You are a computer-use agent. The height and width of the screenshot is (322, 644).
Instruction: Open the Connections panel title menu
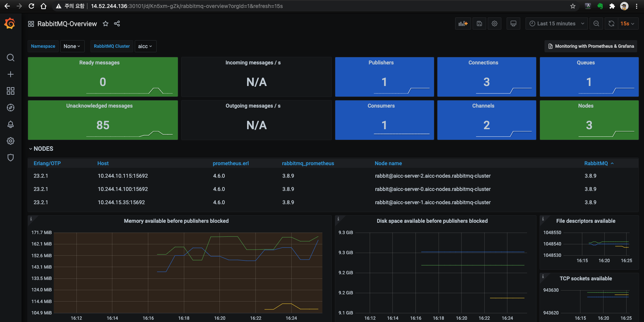(x=483, y=63)
